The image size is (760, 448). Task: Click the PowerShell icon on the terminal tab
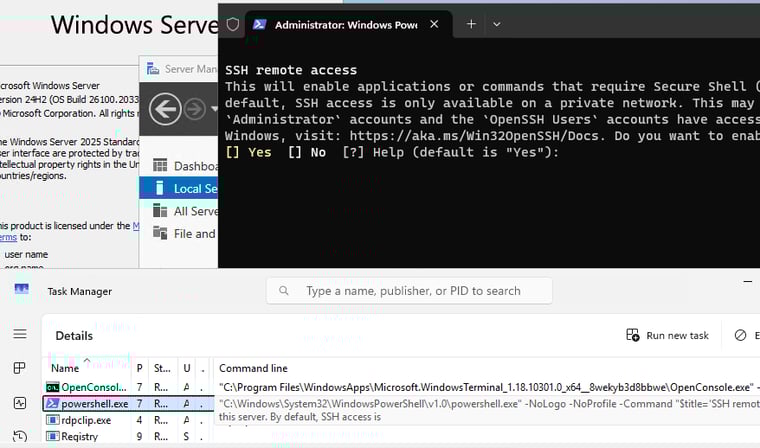tap(259, 24)
